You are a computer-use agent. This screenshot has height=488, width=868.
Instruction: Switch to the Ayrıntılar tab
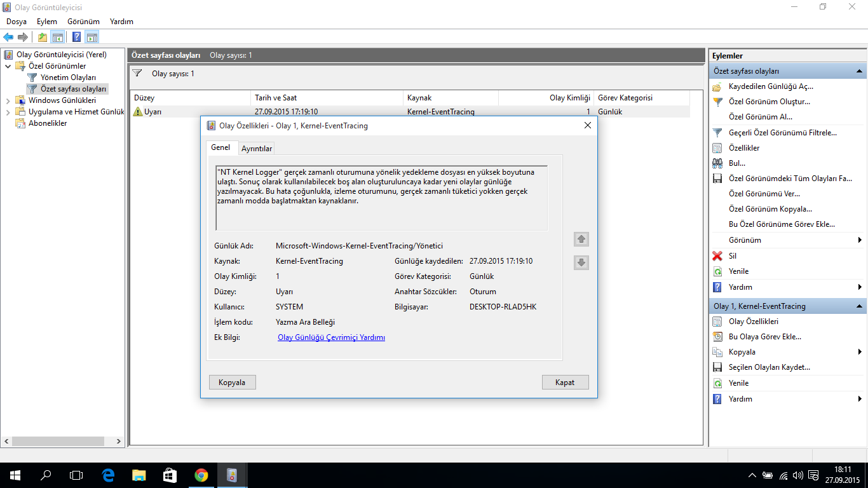tap(257, 149)
